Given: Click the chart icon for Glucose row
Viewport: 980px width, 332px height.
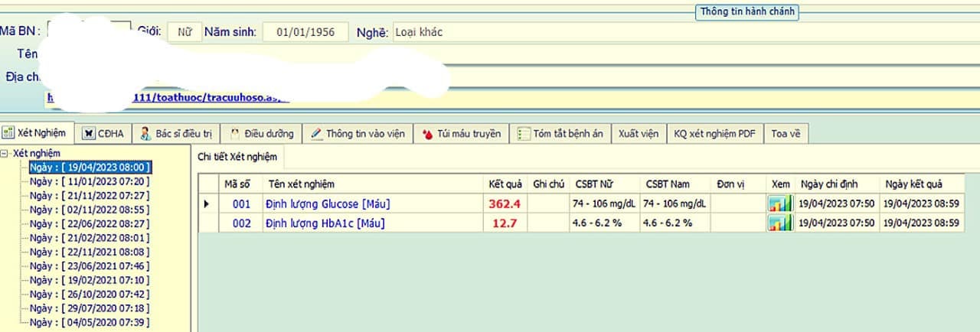Looking at the screenshot, I should point(780,203).
